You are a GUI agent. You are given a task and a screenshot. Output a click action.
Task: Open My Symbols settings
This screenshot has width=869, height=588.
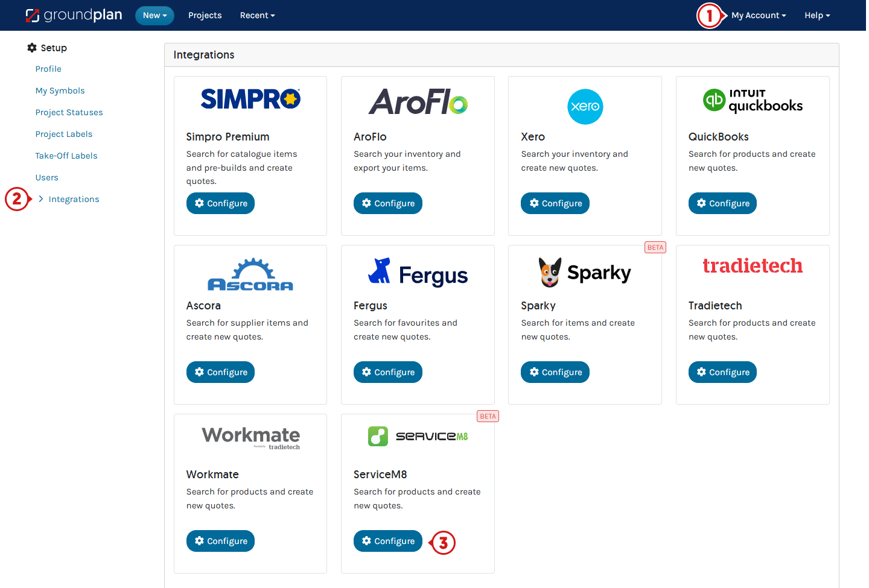click(x=60, y=90)
